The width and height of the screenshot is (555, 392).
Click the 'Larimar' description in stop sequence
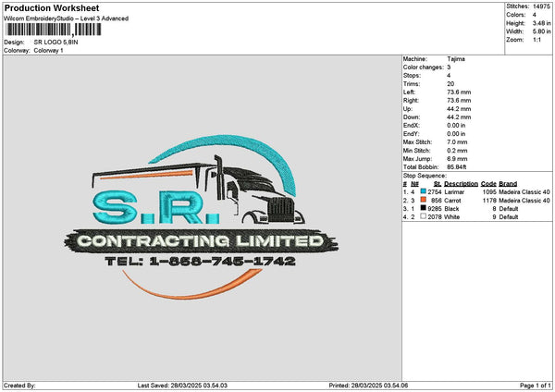(454, 192)
